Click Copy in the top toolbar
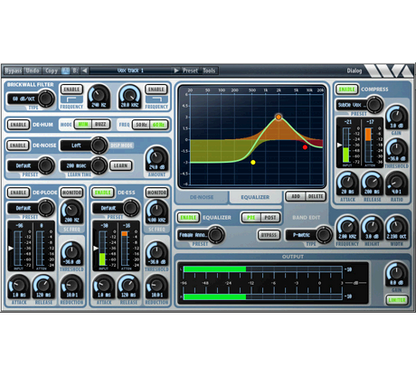The height and width of the screenshot is (376, 416). (52, 71)
